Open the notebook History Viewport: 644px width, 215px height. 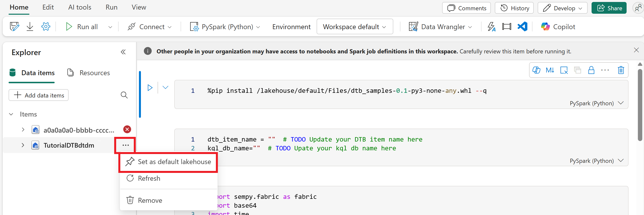tap(514, 8)
